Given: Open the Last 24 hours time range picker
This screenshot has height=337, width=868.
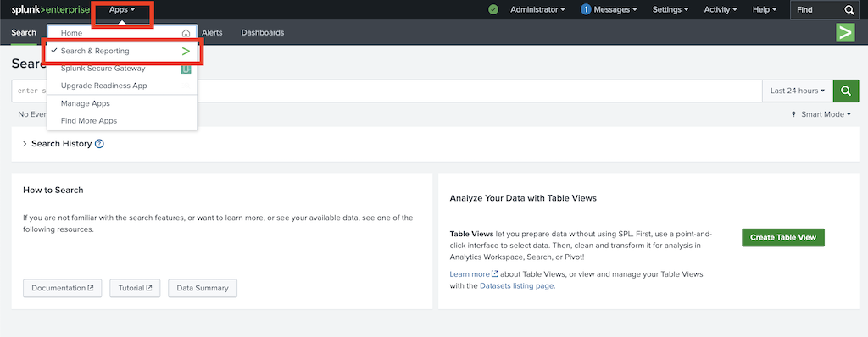Looking at the screenshot, I should [x=798, y=91].
